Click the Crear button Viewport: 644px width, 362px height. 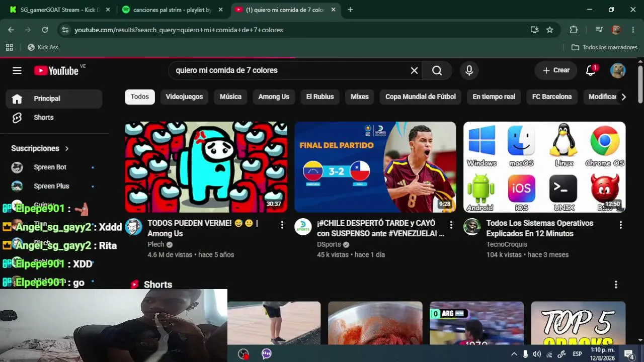pos(556,70)
